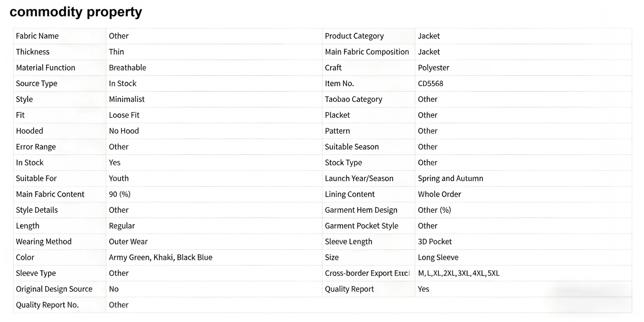Select the 'Minimalist' style value
The width and height of the screenshot is (644, 322).
tap(127, 99)
